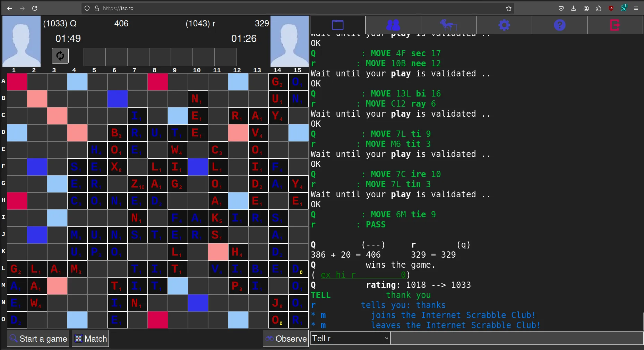Open the Pocket save icon

point(561,8)
